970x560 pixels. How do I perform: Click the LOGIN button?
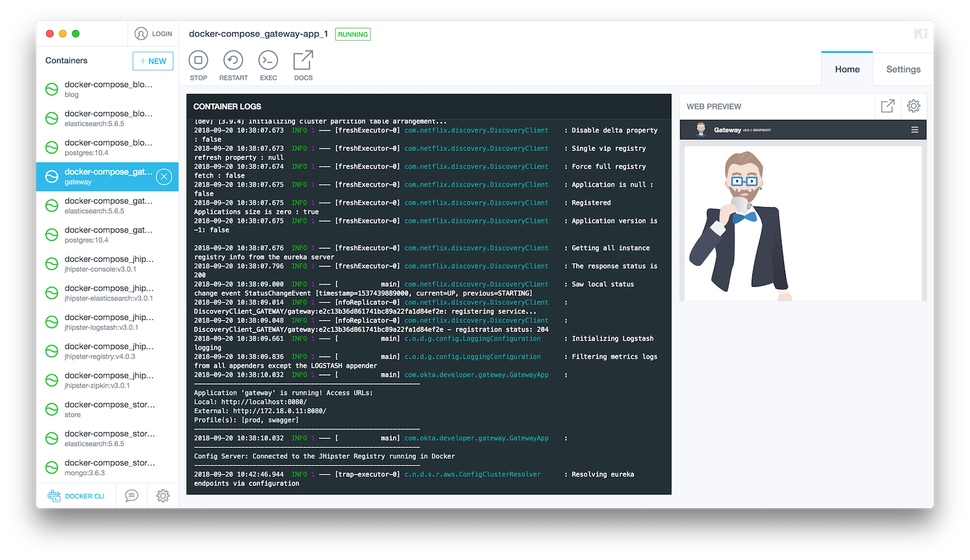click(153, 33)
